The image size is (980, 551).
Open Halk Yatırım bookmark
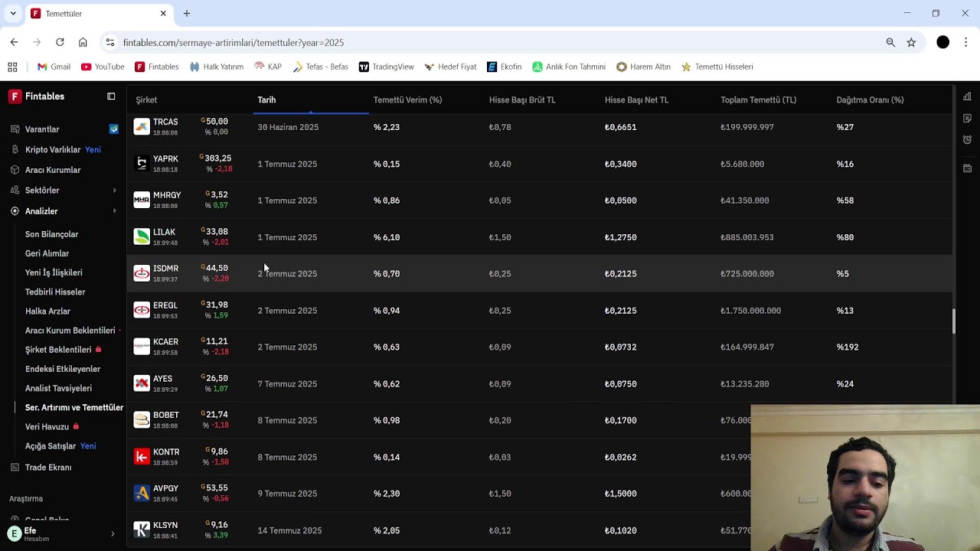coord(216,67)
